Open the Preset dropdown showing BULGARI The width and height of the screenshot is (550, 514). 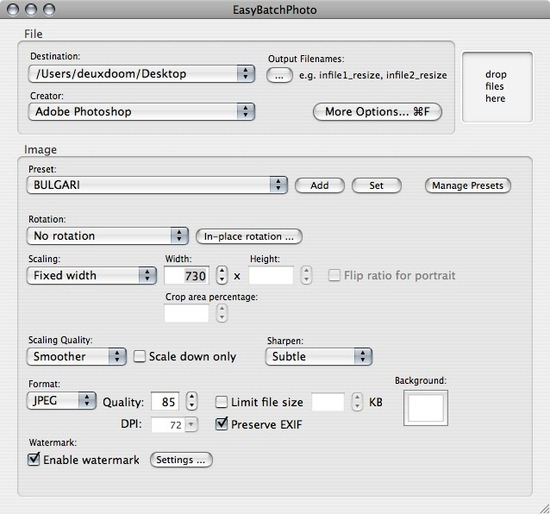click(x=157, y=185)
